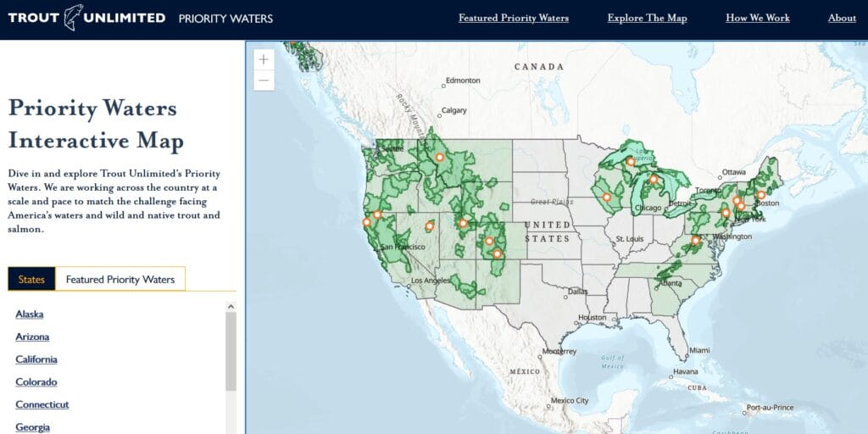Click the Trout Unlimited fish logo

[74, 17]
